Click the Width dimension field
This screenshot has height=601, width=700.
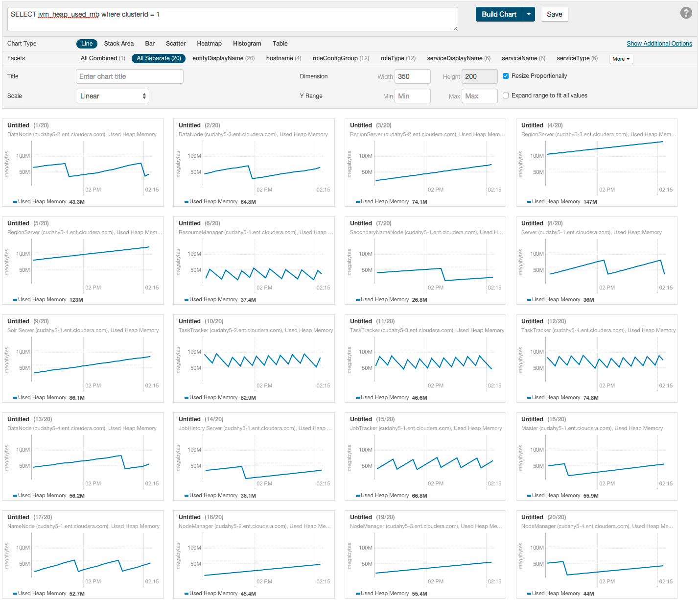413,76
